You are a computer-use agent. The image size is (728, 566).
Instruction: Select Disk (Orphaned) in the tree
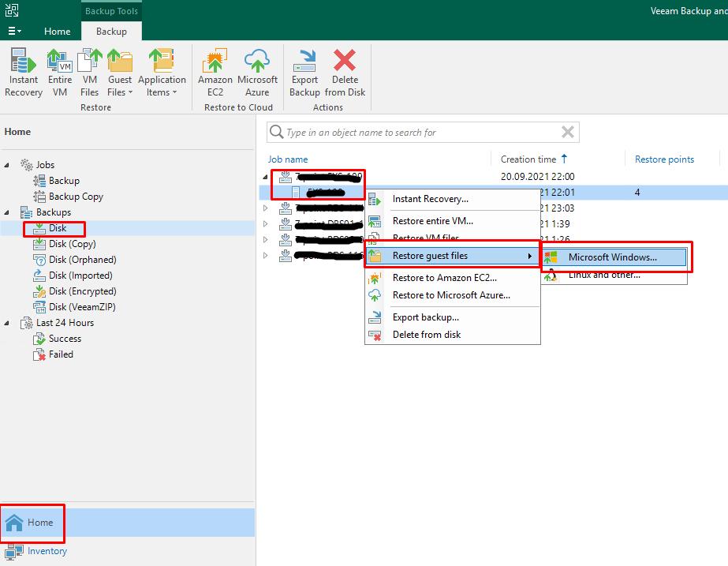pos(82,260)
